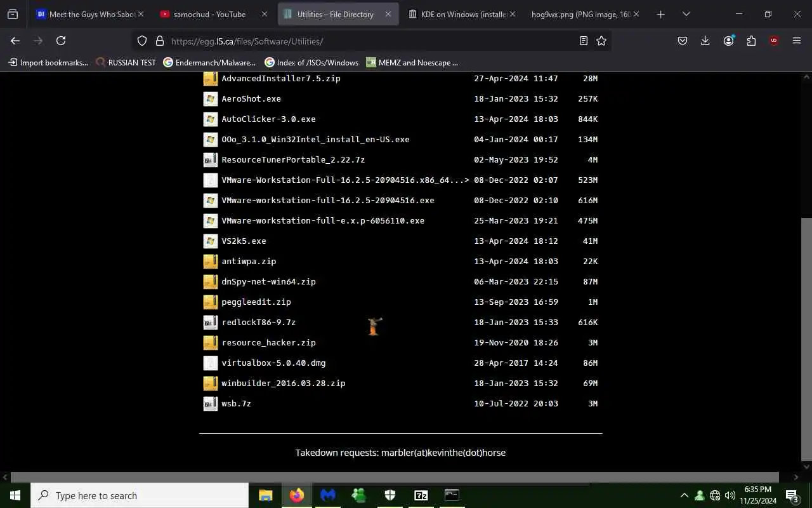Open the Downloads panel icon
Image resolution: width=812 pixels, height=508 pixels.
coord(705,41)
